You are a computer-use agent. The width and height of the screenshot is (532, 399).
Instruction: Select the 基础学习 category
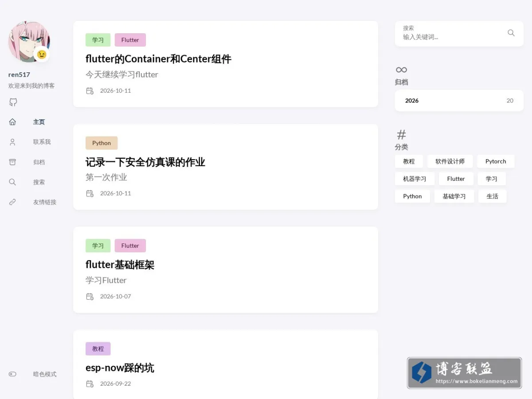coord(454,196)
